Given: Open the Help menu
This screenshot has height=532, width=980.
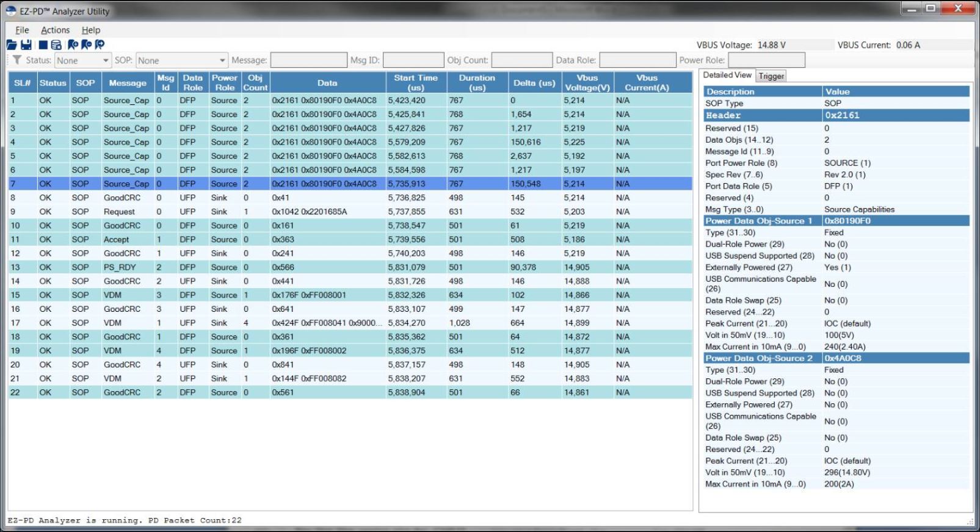Looking at the screenshot, I should pyautogui.click(x=91, y=30).
